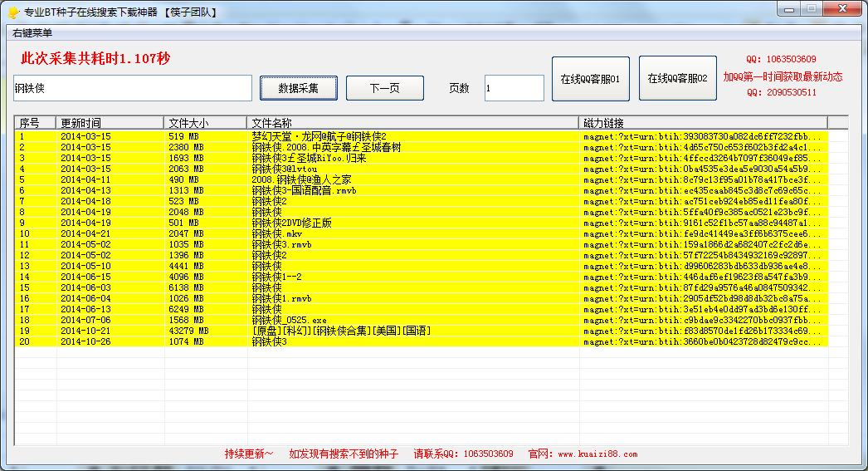Sort by the 文件大小 column header
The height and width of the screenshot is (471, 868).
[205, 122]
